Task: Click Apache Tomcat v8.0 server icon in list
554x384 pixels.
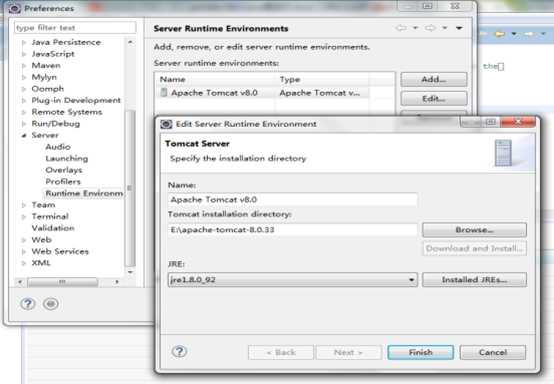Action: point(164,93)
